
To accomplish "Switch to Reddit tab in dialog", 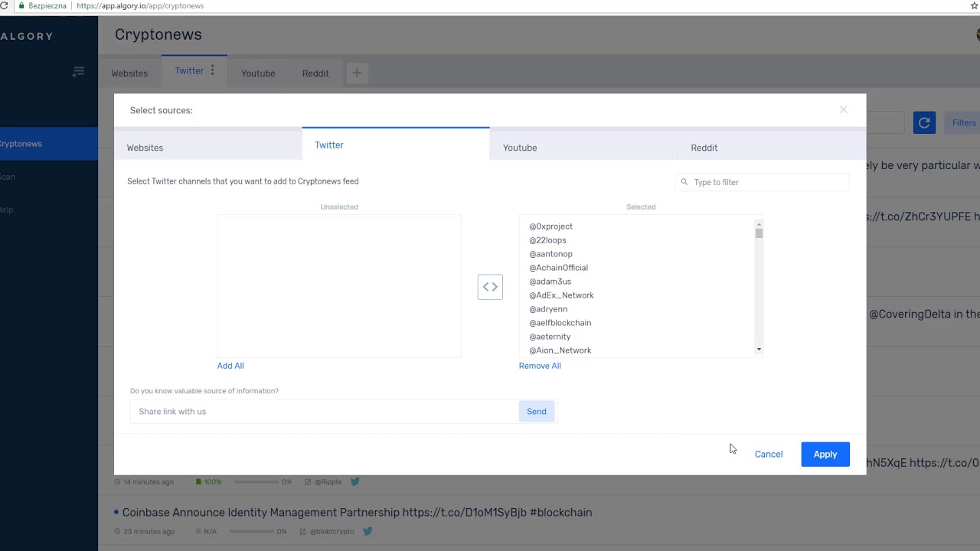I will tap(772, 145).
